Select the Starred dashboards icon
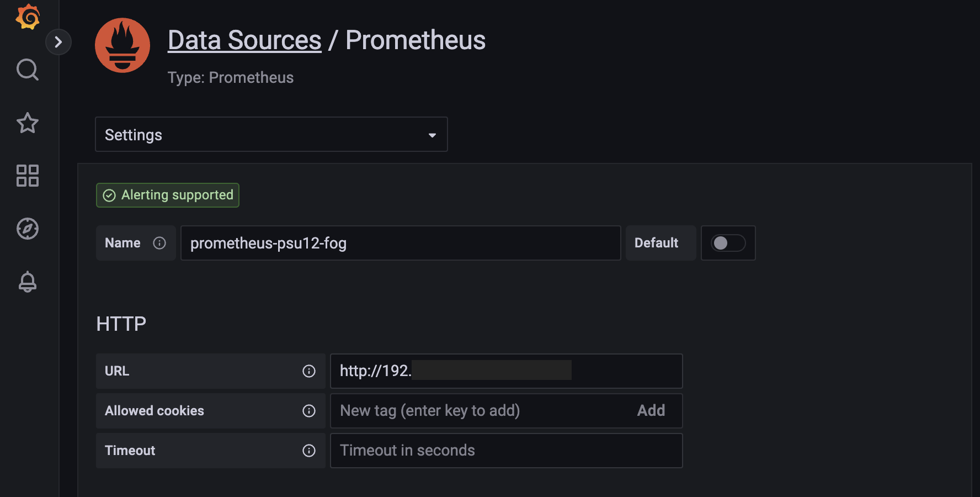The image size is (980, 497). click(28, 123)
